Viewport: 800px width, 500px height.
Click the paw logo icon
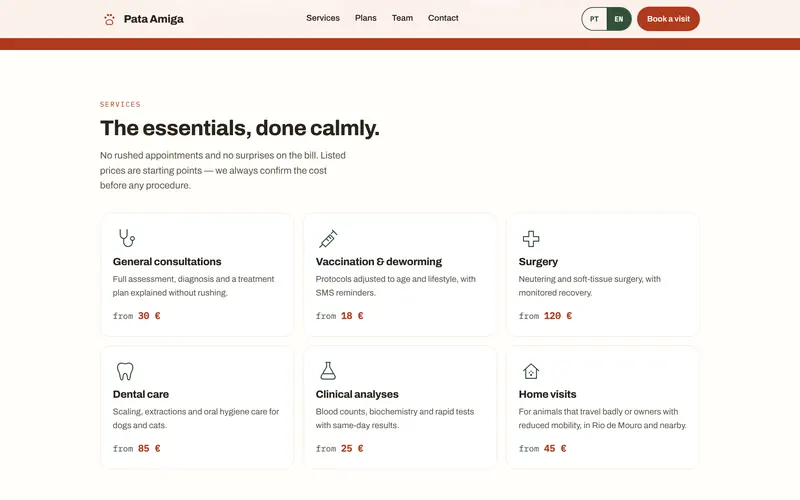(x=109, y=19)
